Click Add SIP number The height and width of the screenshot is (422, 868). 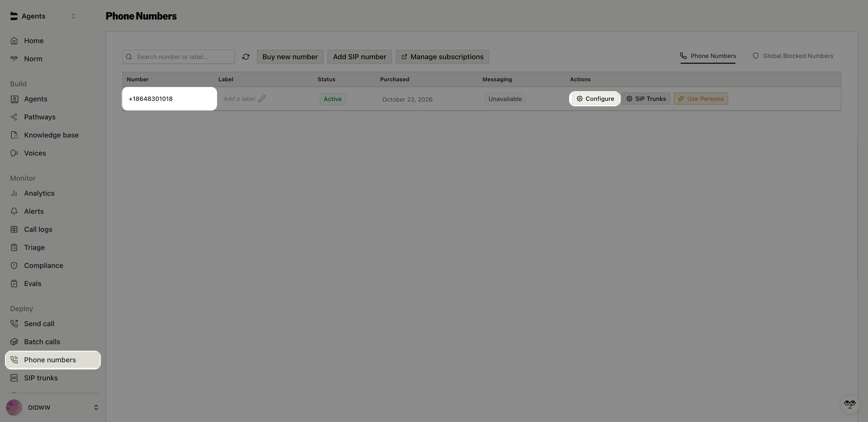pyautogui.click(x=360, y=57)
